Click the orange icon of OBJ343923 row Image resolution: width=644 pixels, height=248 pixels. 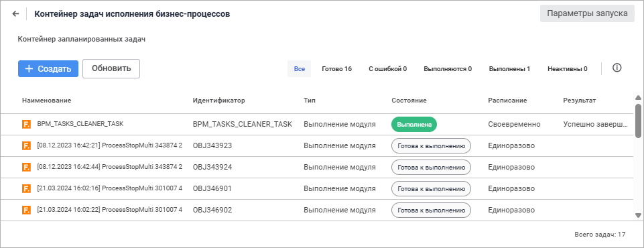point(26,145)
